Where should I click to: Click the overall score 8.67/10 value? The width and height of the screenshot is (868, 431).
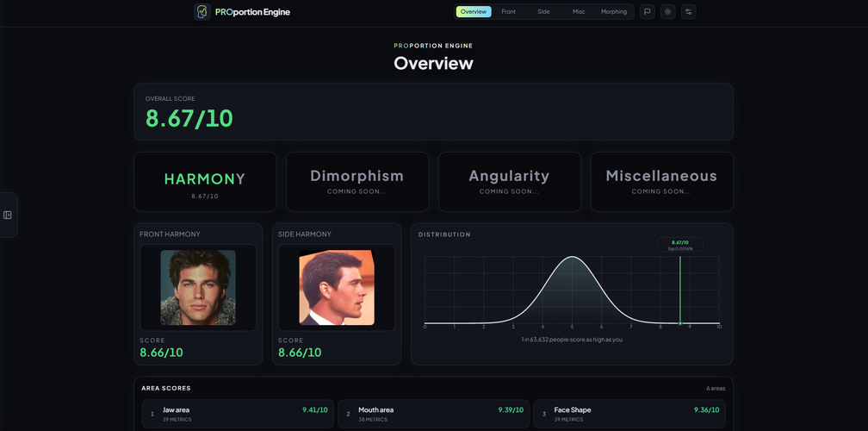(189, 118)
